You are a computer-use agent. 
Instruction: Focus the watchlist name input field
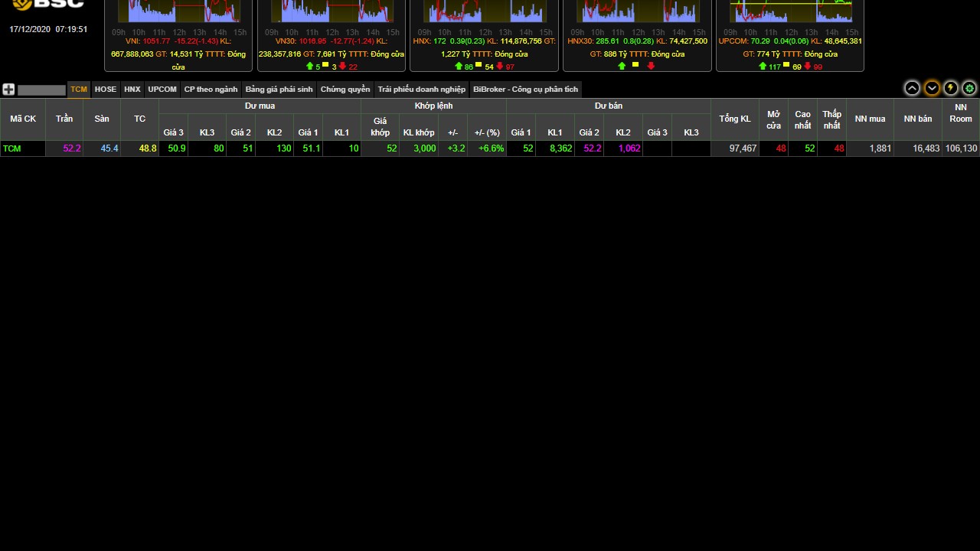pyautogui.click(x=41, y=90)
